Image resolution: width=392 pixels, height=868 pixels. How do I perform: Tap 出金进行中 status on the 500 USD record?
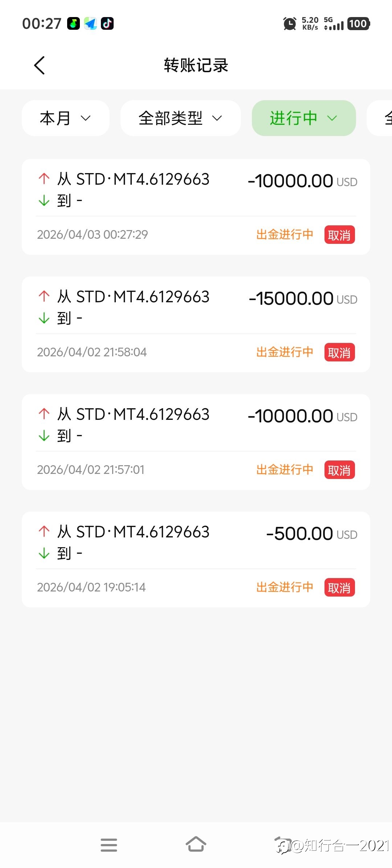coord(285,587)
